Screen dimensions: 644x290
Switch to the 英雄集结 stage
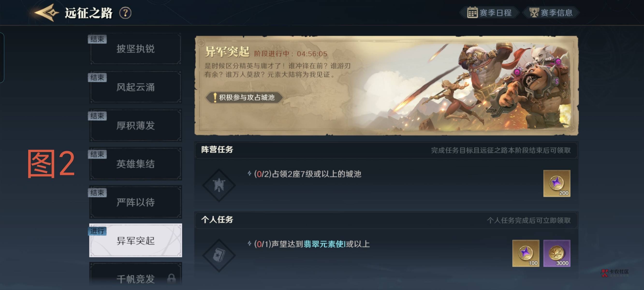pyautogui.click(x=136, y=164)
